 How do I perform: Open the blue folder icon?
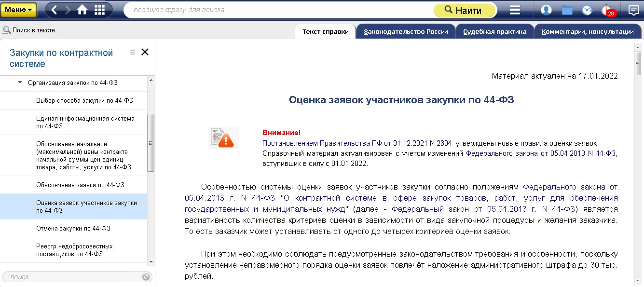tap(567, 10)
